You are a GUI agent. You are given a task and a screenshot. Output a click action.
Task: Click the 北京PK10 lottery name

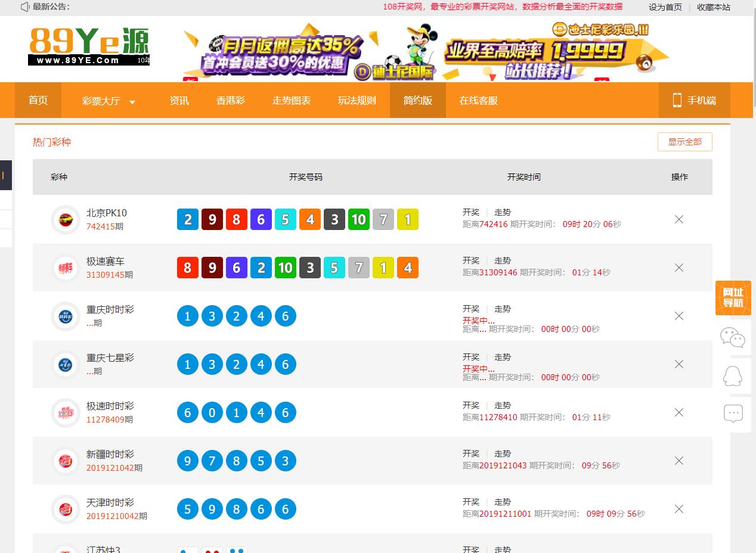[107, 213]
